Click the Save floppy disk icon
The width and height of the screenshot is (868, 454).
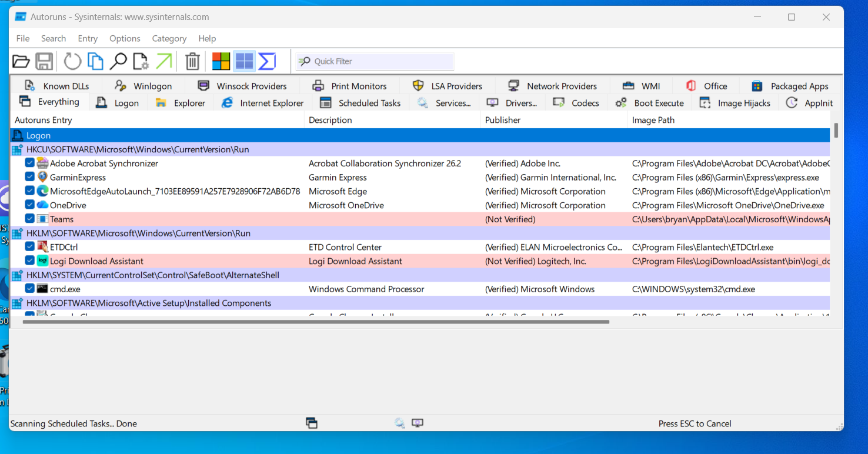44,61
